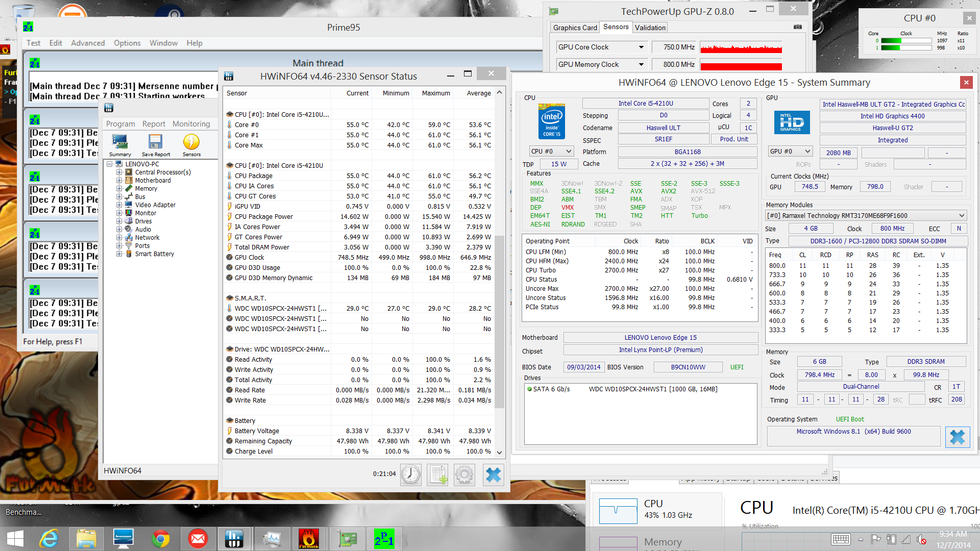Open Internet Explorer from the taskbar
The width and height of the screenshot is (980, 551).
50,539
